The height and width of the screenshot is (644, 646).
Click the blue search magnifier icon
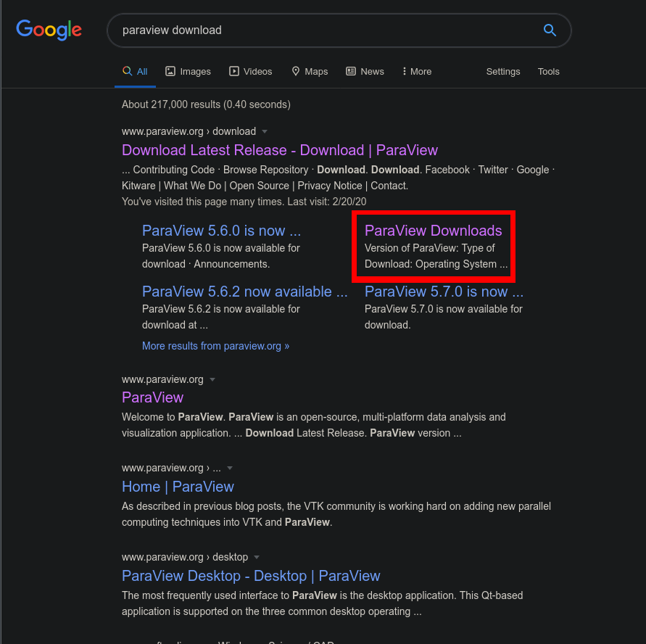coord(550,30)
